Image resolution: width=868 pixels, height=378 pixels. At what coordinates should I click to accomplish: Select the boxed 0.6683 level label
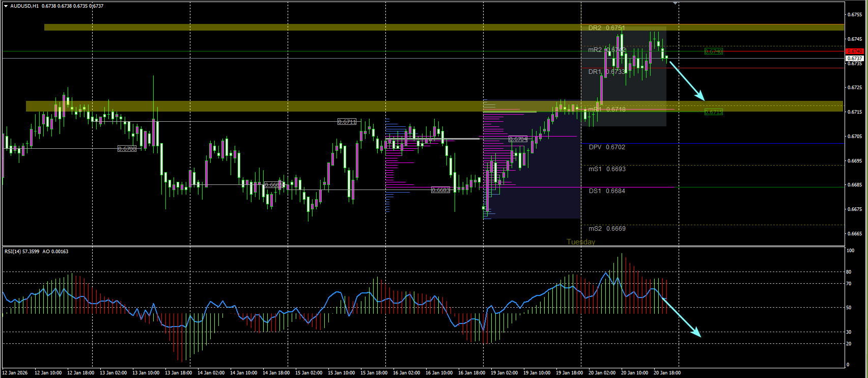click(x=440, y=190)
